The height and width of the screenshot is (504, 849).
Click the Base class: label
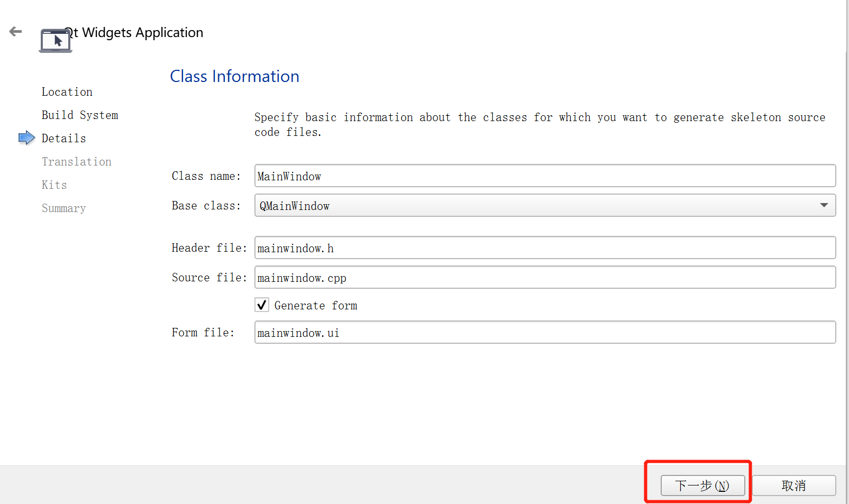[206, 206]
